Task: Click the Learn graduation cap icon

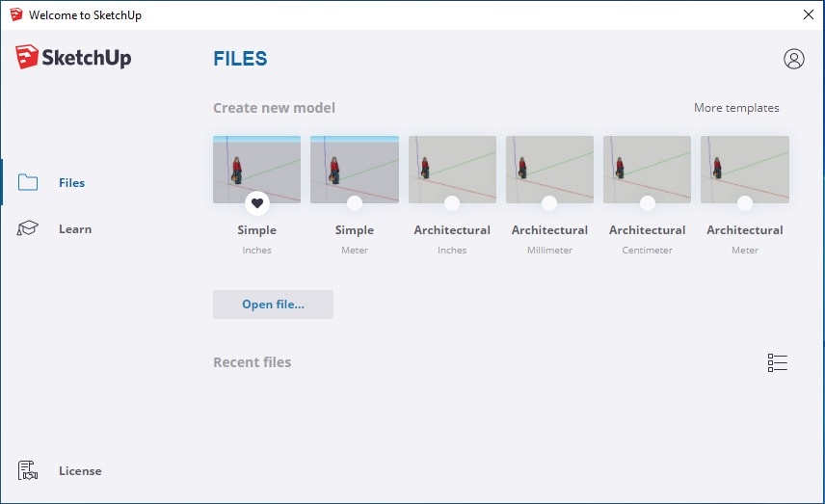Action: pyautogui.click(x=27, y=228)
